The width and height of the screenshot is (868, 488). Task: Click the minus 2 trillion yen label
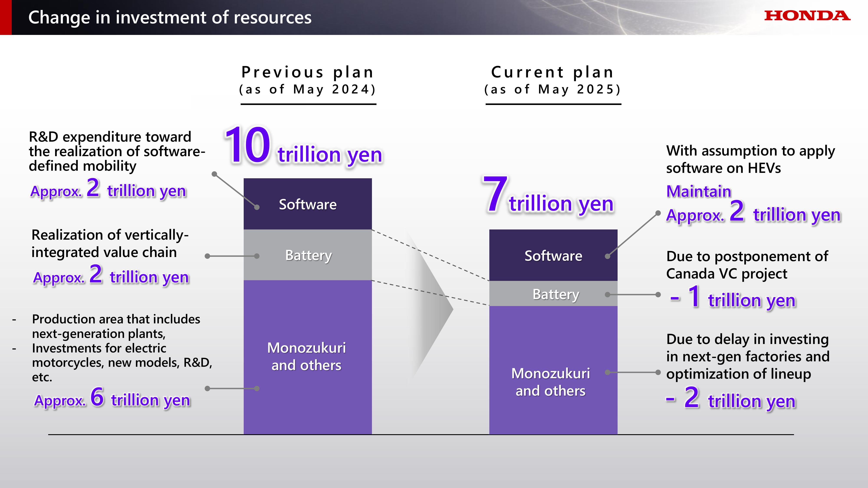[731, 399]
